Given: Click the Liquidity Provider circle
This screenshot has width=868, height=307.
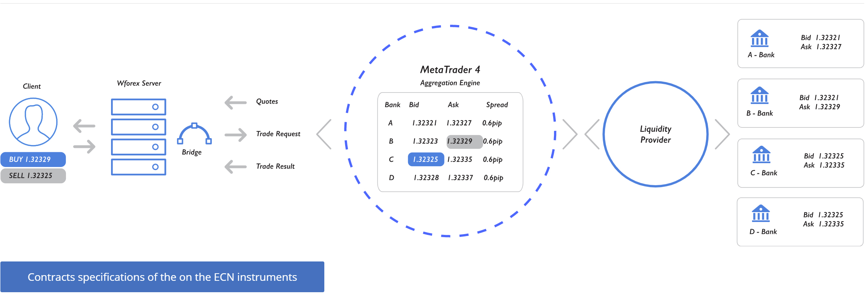Looking at the screenshot, I should (655, 134).
